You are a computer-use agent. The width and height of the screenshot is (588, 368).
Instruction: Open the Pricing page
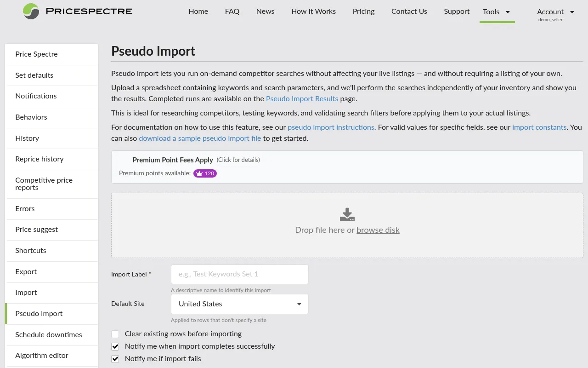point(363,11)
